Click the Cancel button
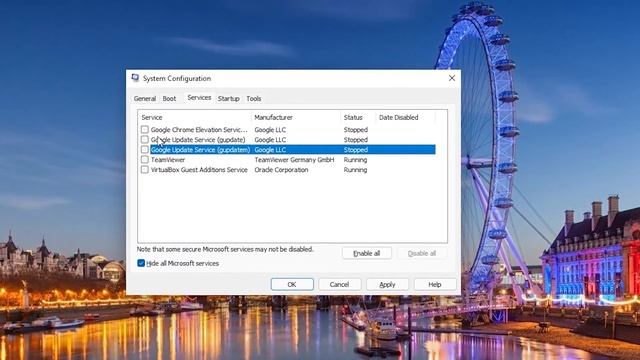The width and height of the screenshot is (640, 360). (x=339, y=284)
